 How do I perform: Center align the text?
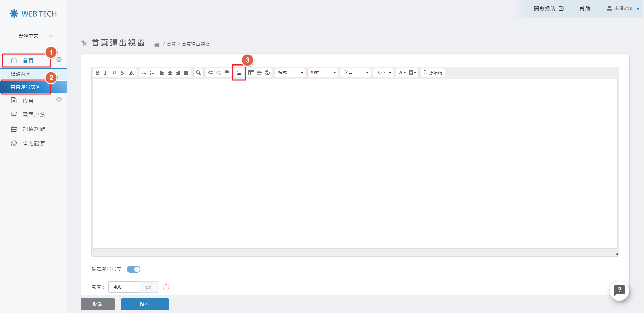(170, 73)
